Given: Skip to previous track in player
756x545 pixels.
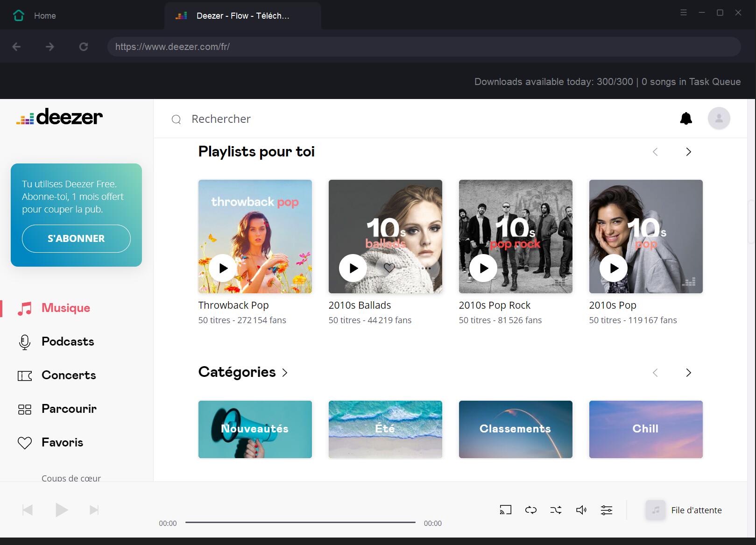Looking at the screenshot, I should pyautogui.click(x=28, y=510).
